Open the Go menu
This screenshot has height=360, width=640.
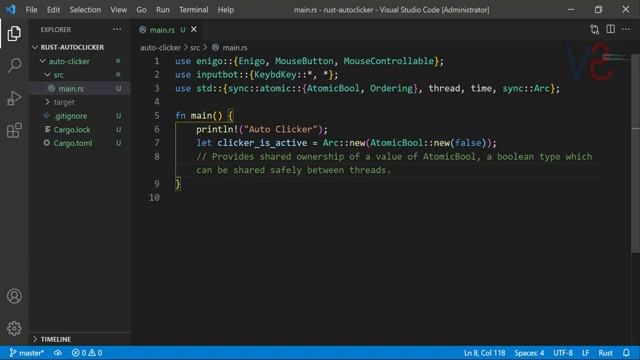(141, 9)
